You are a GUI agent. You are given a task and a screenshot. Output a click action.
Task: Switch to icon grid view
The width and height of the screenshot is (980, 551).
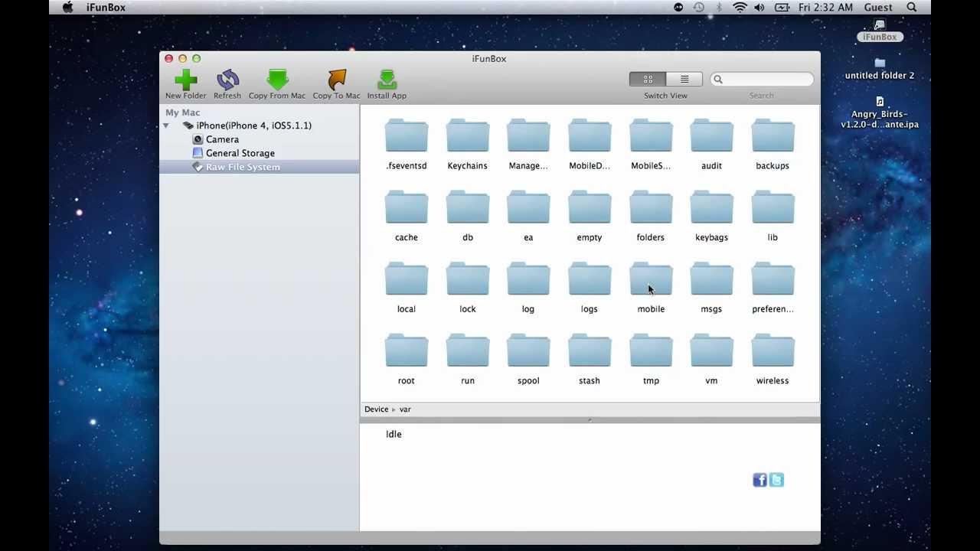(648, 79)
